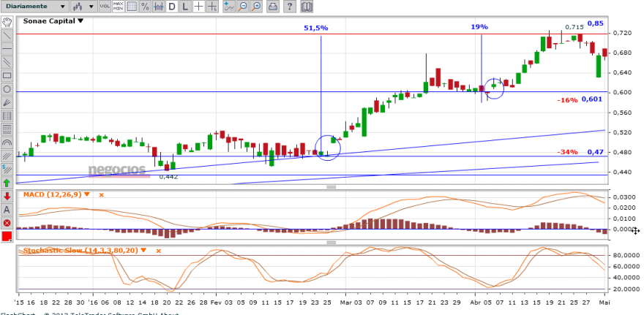Viewport: 644px width, 315px height.
Task: Click the Abr month label on the axis
Action: (476, 303)
